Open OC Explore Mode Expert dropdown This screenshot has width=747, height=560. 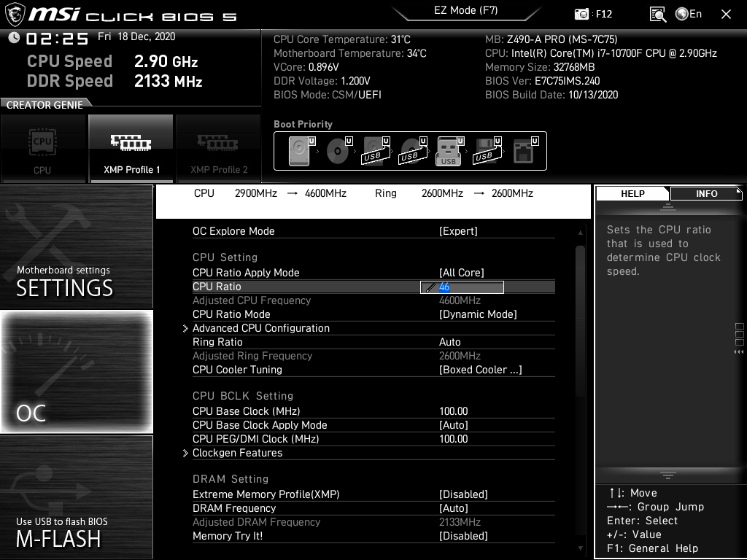click(458, 231)
